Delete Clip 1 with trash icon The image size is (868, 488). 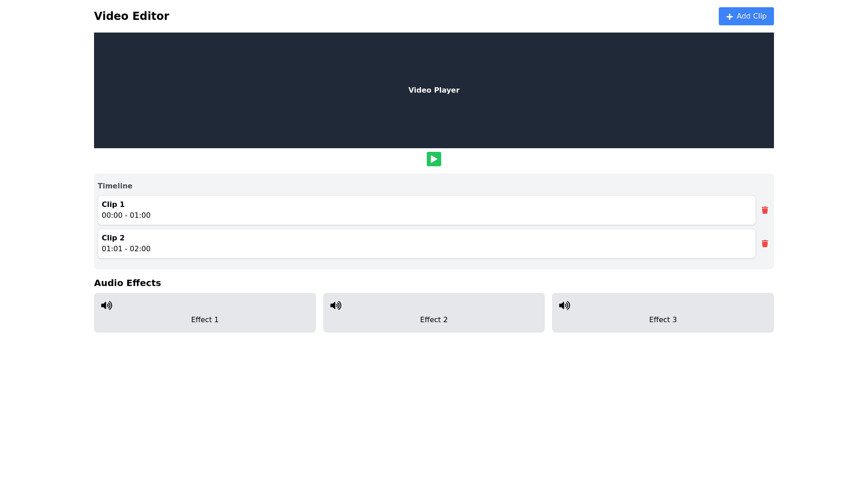764,210
